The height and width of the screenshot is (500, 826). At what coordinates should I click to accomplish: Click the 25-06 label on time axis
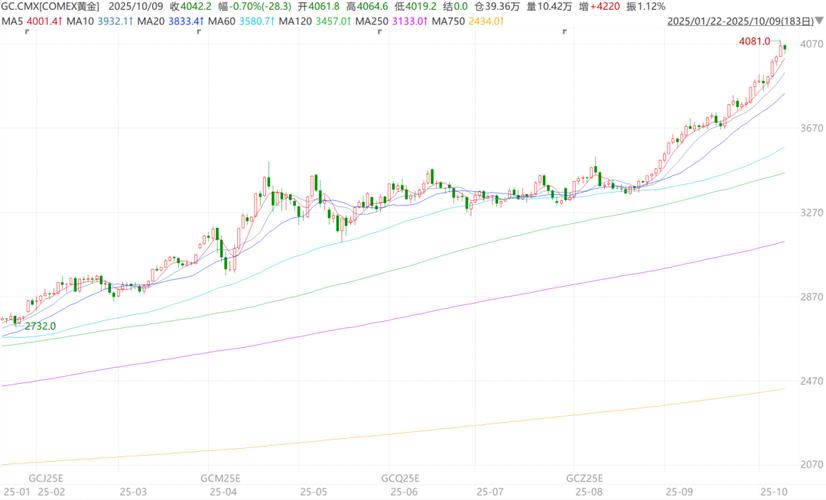pyautogui.click(x=404, y=492)
